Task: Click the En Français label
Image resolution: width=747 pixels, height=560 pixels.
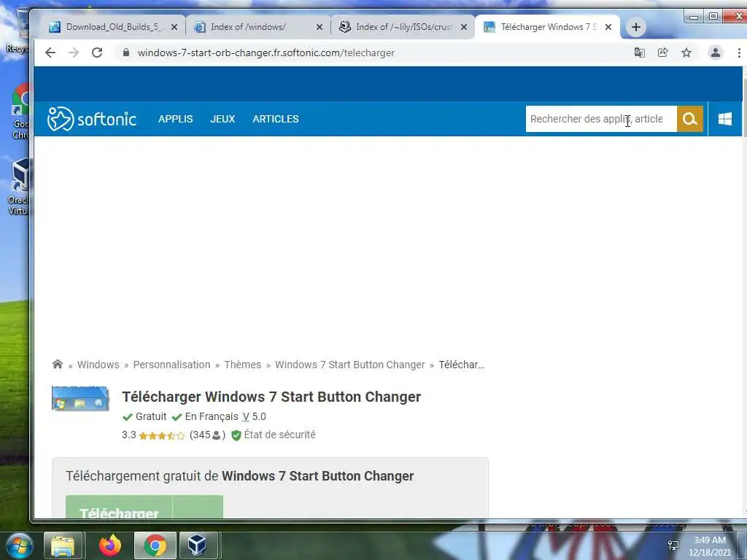Action: [x=212, y=416]
